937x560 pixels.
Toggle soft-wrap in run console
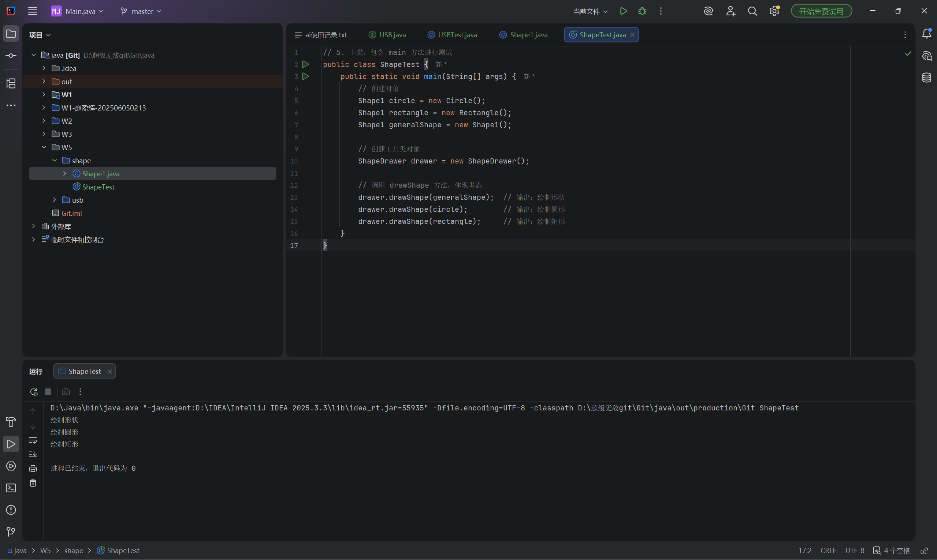tap(33, 440)
